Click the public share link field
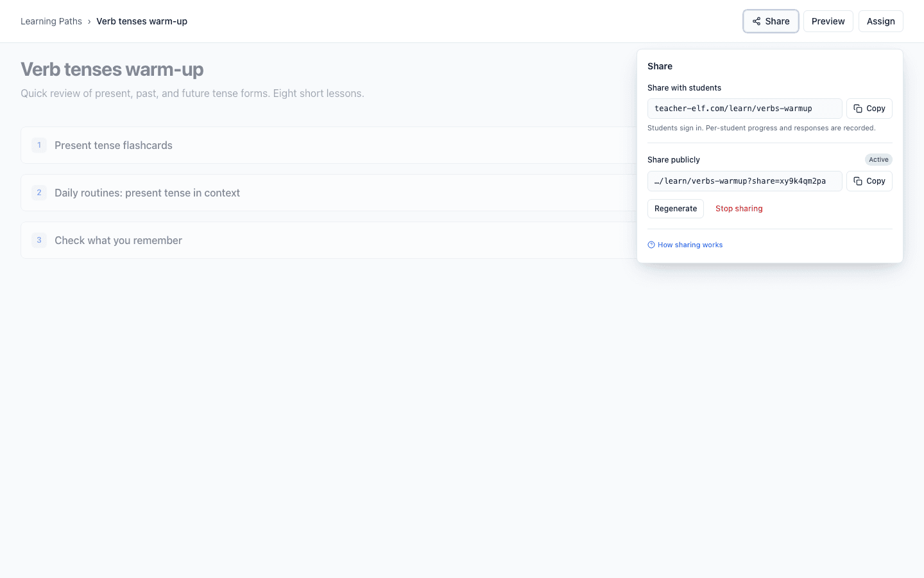This screenshot has height=578, width=924. coord(744,181)
